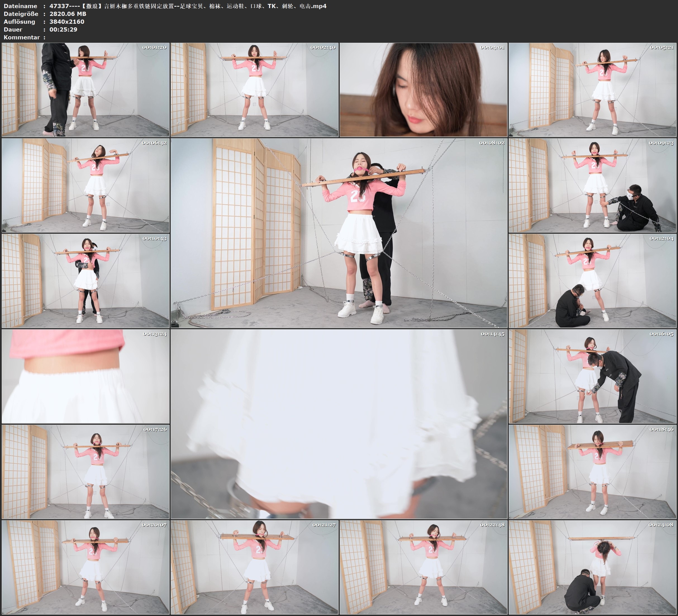Select the thumbnail timestamped 00:18:46
This screenshot has height=616, width=678.
point(593,471)
